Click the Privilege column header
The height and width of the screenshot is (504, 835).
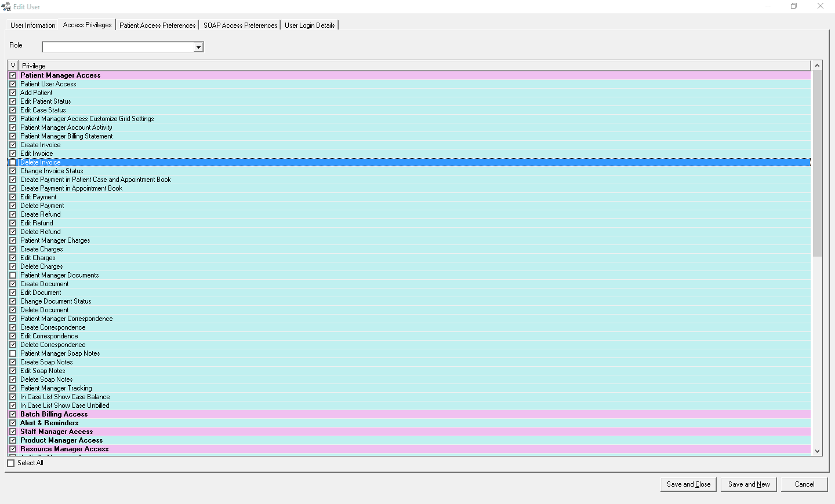coord(415,65)
